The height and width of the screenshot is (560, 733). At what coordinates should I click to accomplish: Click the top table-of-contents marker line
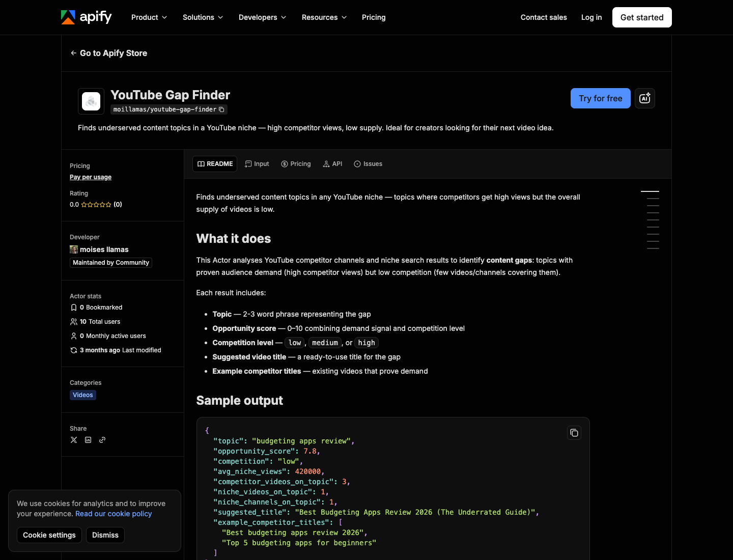tap(650, 191)
